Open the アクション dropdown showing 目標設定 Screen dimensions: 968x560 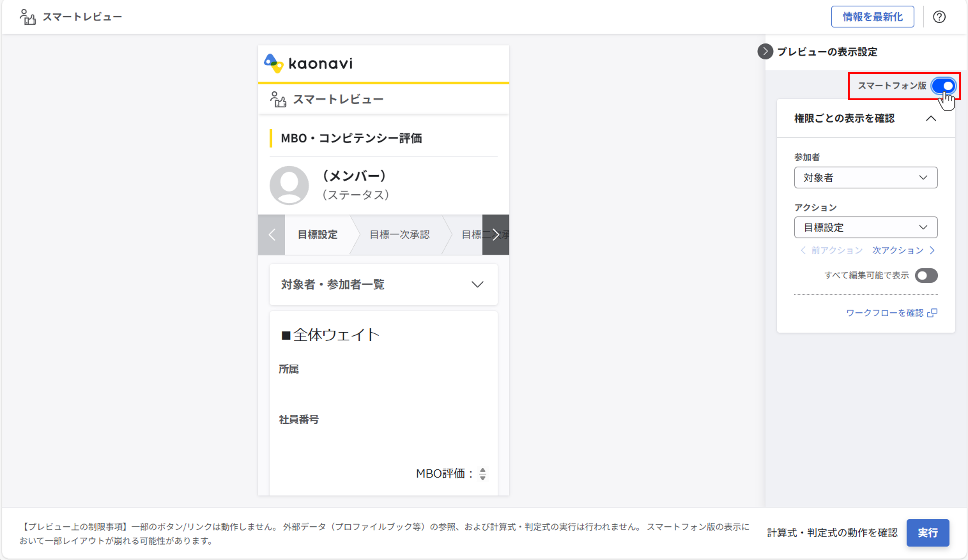coord(866,227)
